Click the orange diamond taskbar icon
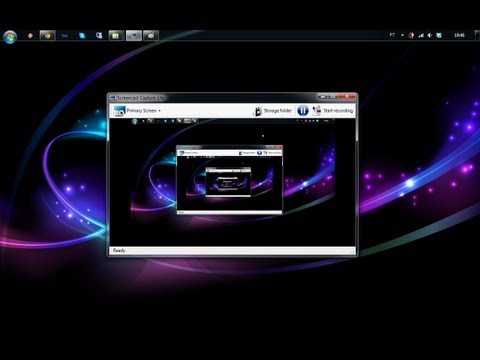 click(30, 35)
